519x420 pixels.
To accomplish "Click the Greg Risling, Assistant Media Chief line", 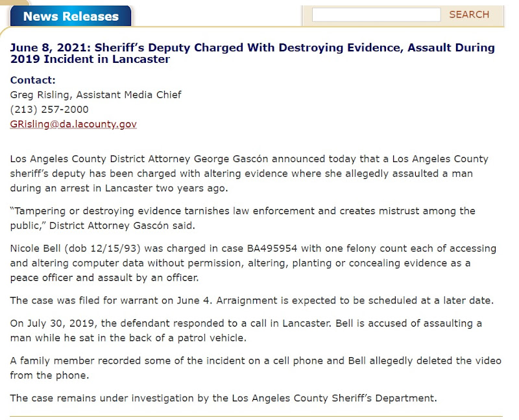I will (96, 95).
